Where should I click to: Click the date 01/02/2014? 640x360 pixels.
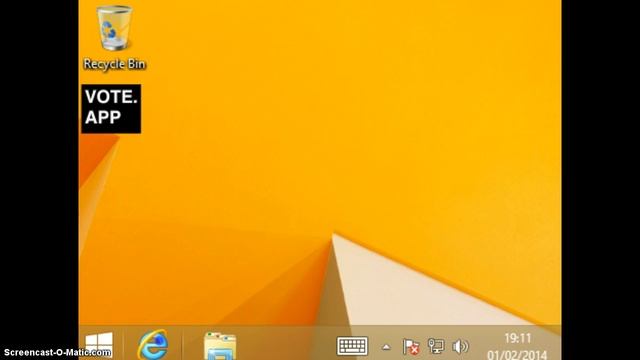[x=517, y=354]
